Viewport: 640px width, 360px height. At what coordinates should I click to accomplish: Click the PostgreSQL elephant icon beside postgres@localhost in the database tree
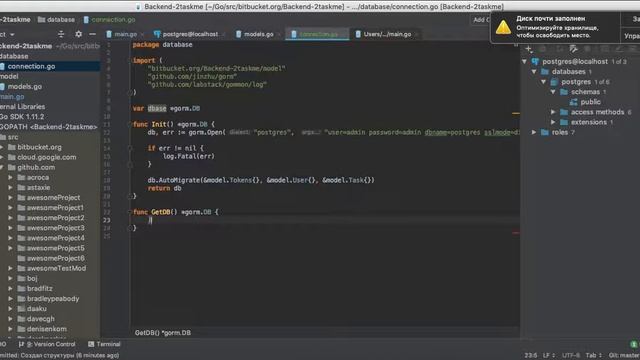click(x=535, y=62)
